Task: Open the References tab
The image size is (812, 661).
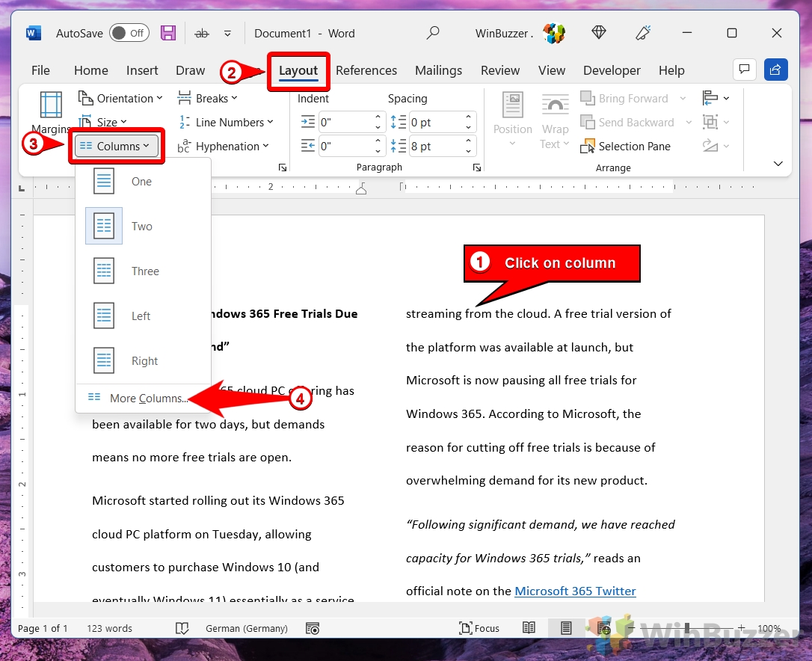Action: click(x=366, y=70)
